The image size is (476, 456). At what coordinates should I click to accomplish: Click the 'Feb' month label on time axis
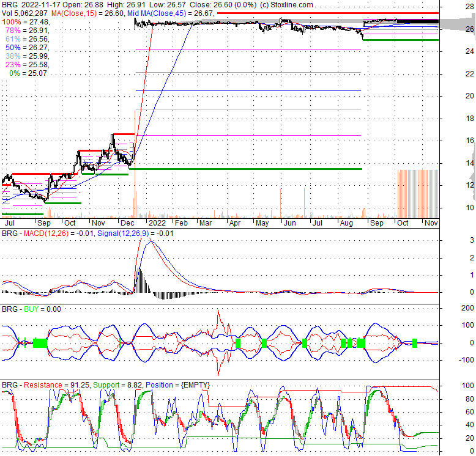pos(182,223)
